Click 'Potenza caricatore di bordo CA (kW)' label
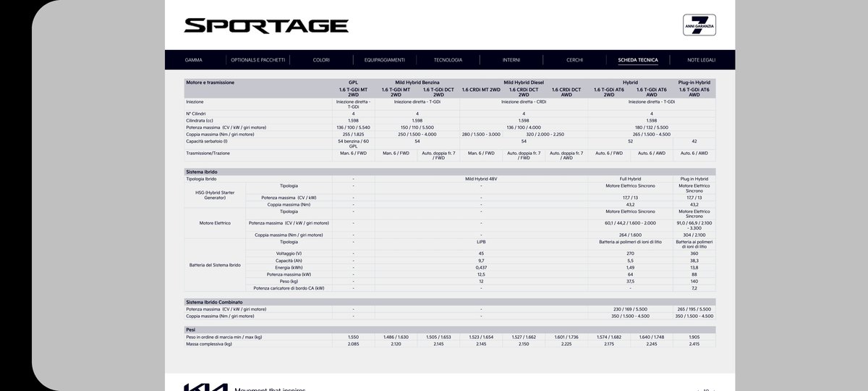Screen dimensions: 868x391 pos(289,288)
